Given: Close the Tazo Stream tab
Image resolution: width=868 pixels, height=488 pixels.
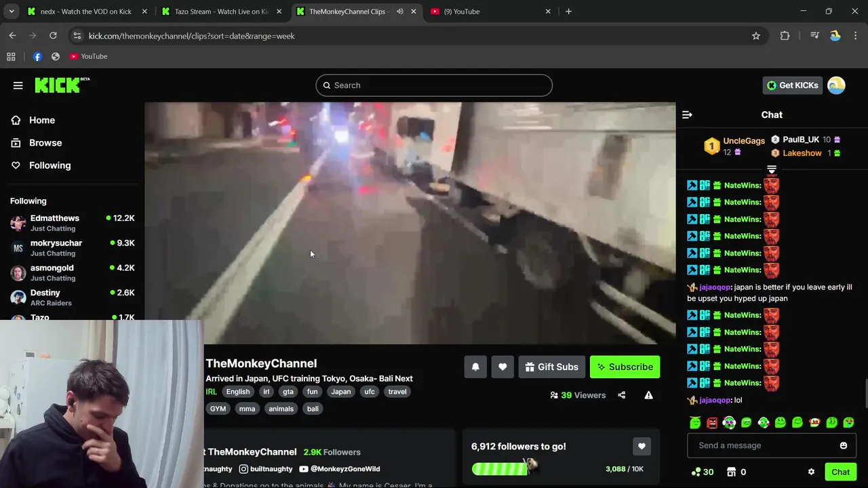Looking at the screenshot, I should (279, 12).
